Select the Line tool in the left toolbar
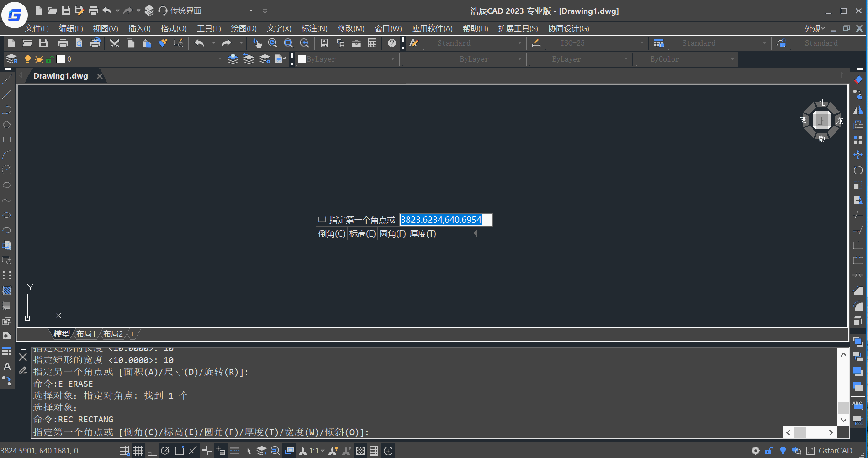868x458 pixels. pyautogui.click(x=7, y=79)
